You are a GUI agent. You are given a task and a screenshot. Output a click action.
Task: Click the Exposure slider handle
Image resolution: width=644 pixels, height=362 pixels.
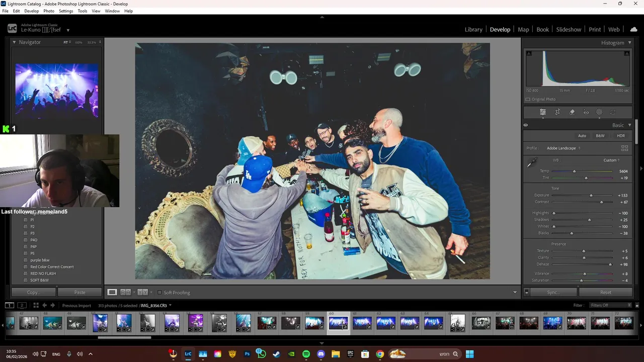(591, 195)
